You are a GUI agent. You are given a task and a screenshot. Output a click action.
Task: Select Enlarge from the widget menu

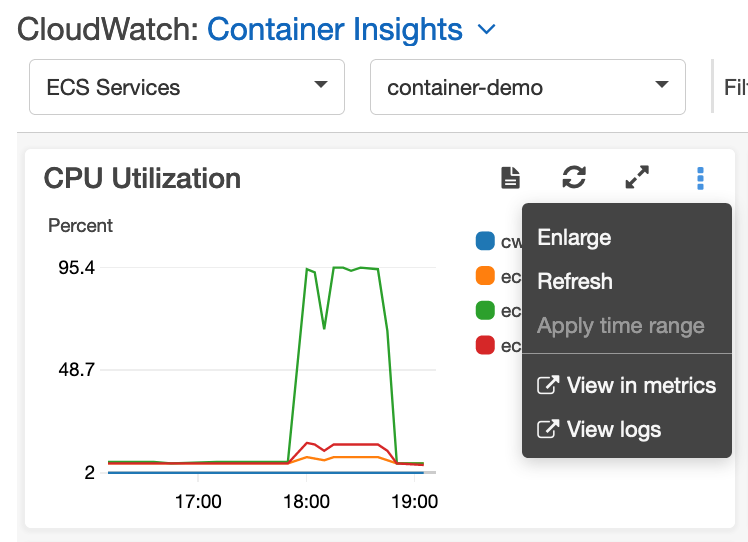coord(574,237)
